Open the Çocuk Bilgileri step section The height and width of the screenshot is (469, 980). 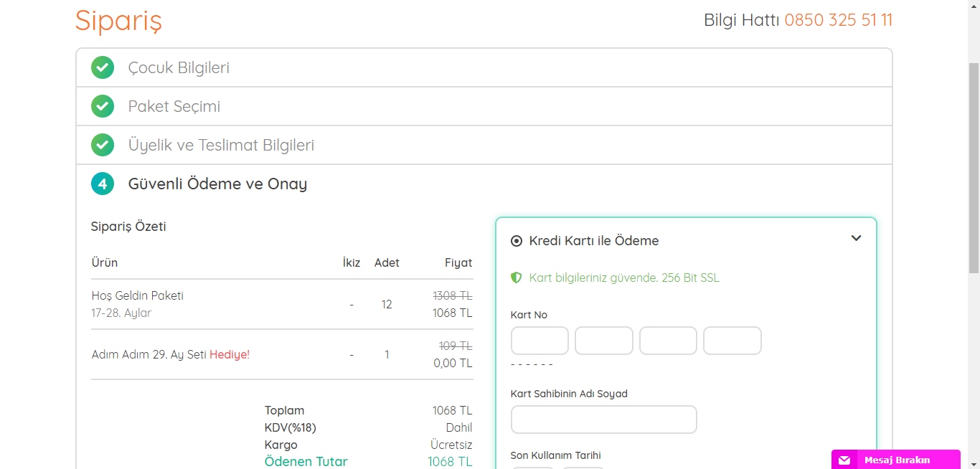pos(179,68)
